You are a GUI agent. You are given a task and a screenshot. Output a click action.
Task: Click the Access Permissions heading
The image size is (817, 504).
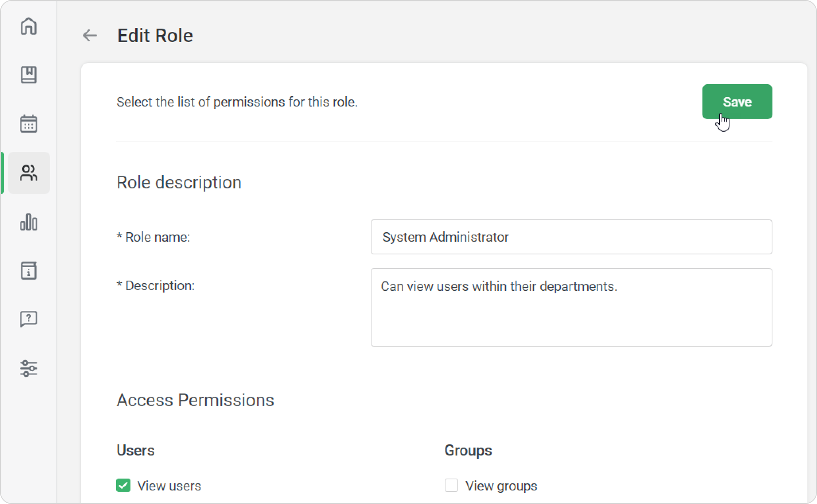(195, 400)
